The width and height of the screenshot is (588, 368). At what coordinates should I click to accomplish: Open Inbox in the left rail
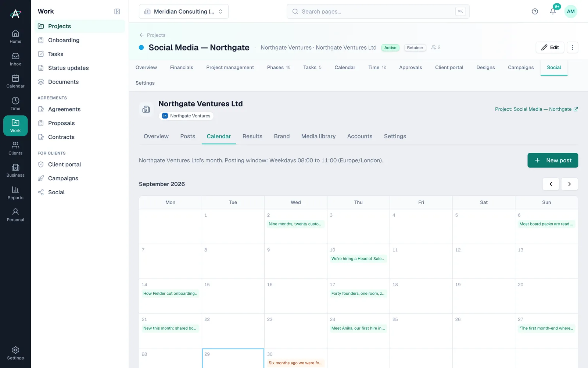pyautogui.click(x=15, y=59)
